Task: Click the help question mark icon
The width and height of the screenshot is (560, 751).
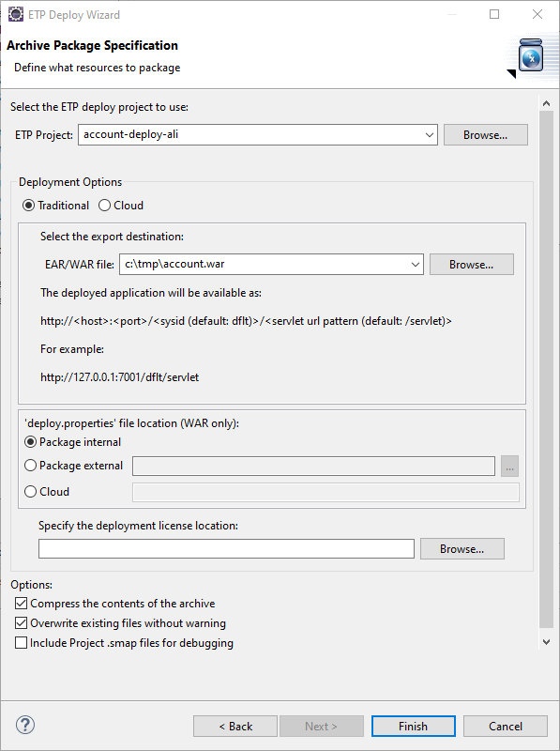Action: pyautogui.click(x=25, y=725)
